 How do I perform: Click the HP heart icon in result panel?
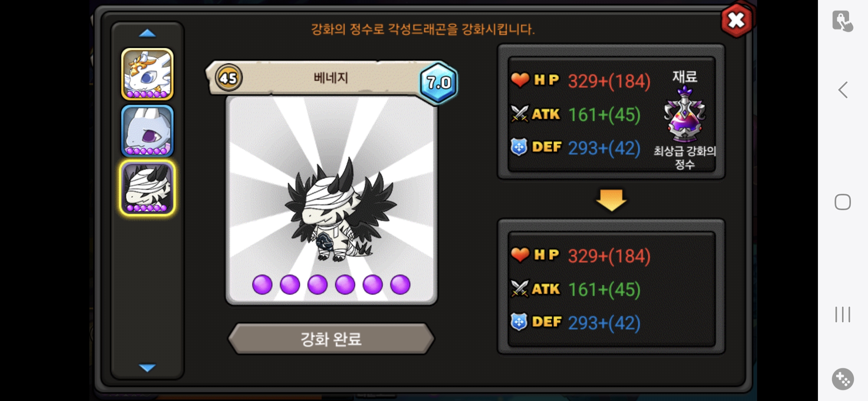pos(520,255)
